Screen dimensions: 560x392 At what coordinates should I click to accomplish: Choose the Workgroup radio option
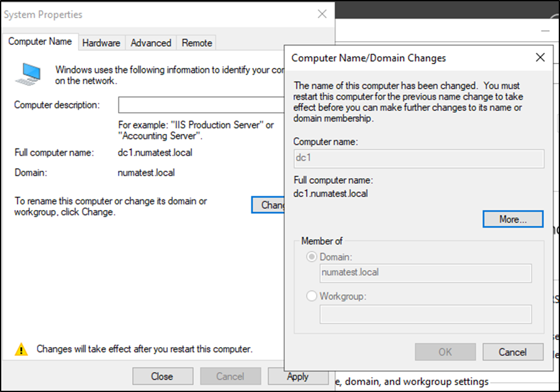(x=312, y=297)
